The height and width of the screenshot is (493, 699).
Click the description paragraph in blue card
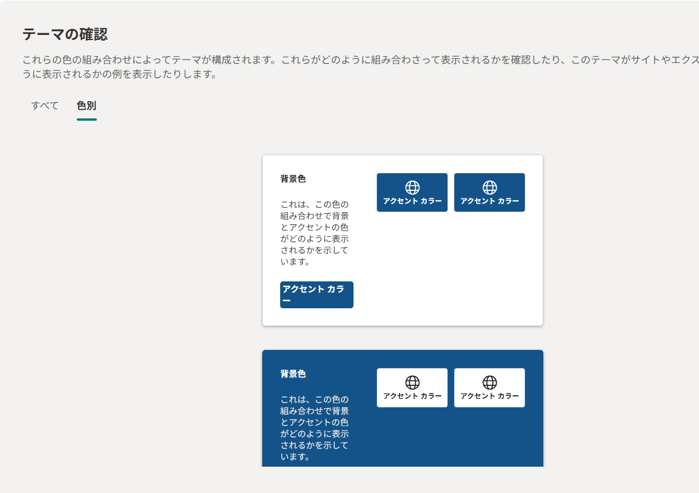[315, 428]
